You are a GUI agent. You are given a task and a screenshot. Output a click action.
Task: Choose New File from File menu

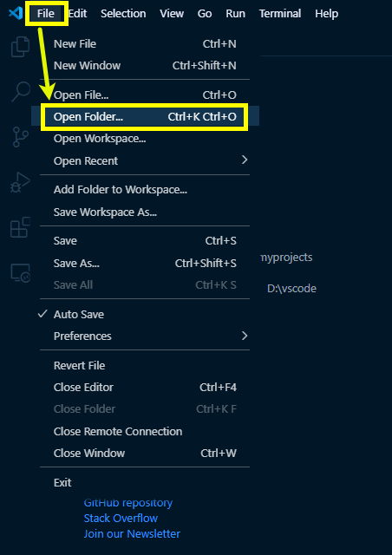tap(145, 44)
